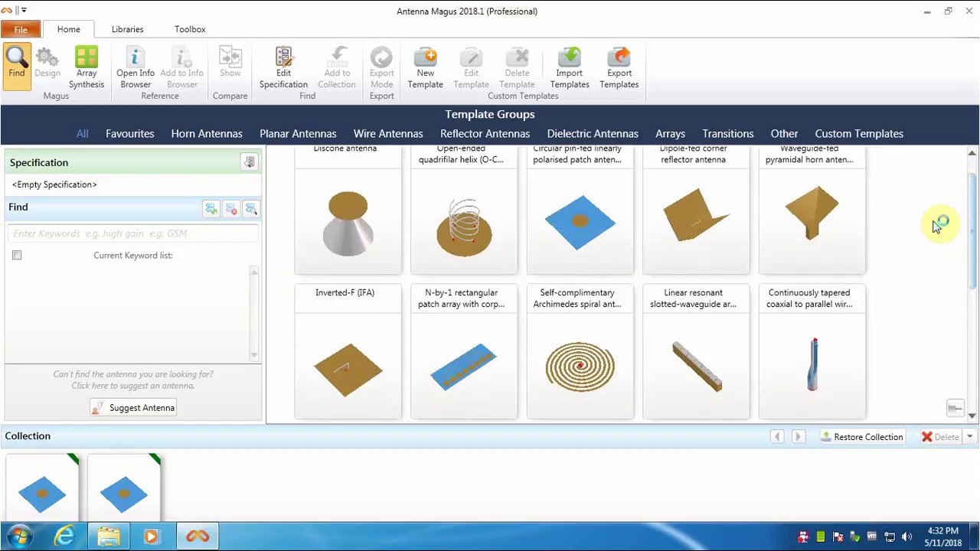980x551 pixels.
Task: Select the Linear resonant slotted-waveguide array
Action: pyautogui.click(x=696, y=352)
